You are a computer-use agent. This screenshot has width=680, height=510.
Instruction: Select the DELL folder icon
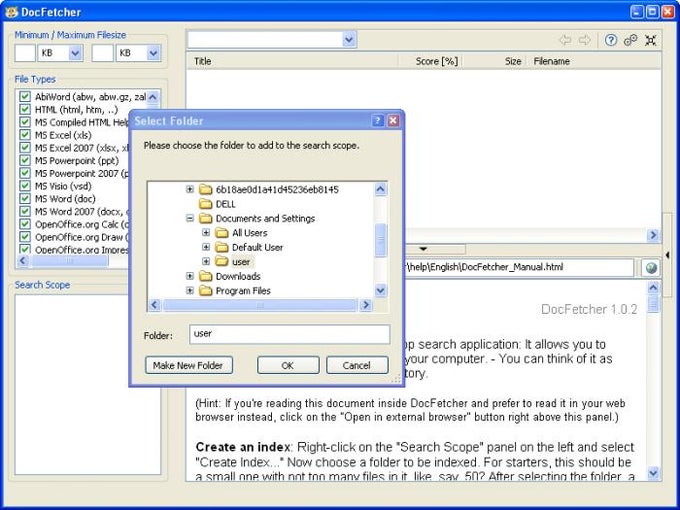pos(206,204)
